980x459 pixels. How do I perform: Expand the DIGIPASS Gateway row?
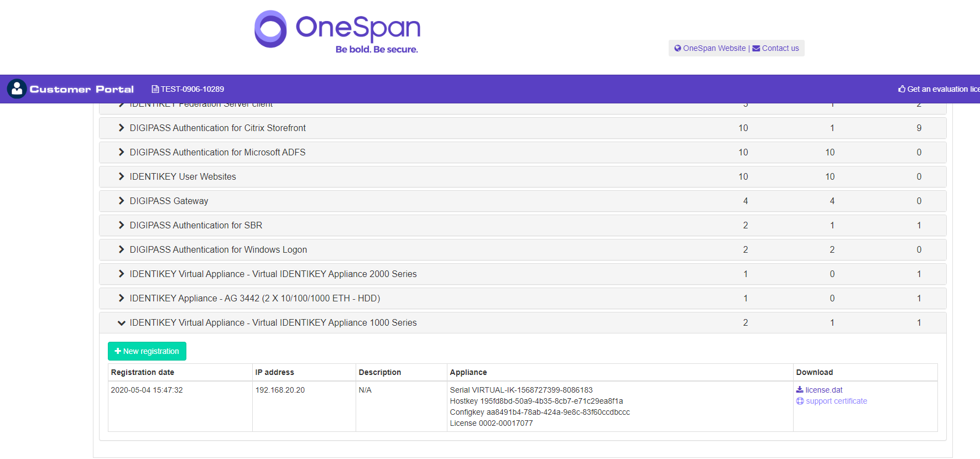point(523,201)
